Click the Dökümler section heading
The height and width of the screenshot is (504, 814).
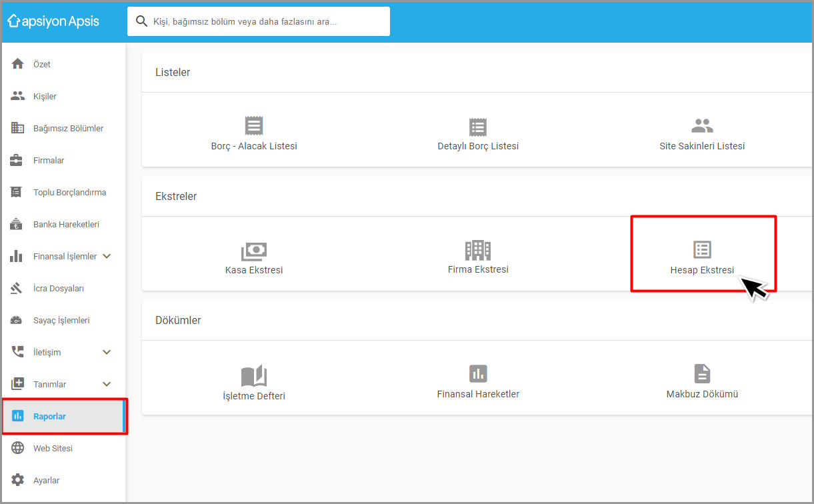[178, 320]
